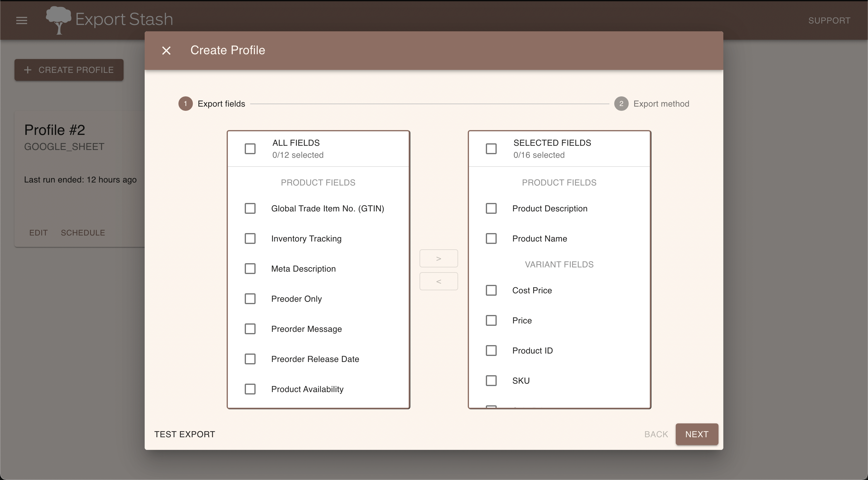The width and height of the screenshot is (868, 480).
Task: Click the VARIANT FIELDS heading
Action: pyautogui.click(x=559, y=265)
